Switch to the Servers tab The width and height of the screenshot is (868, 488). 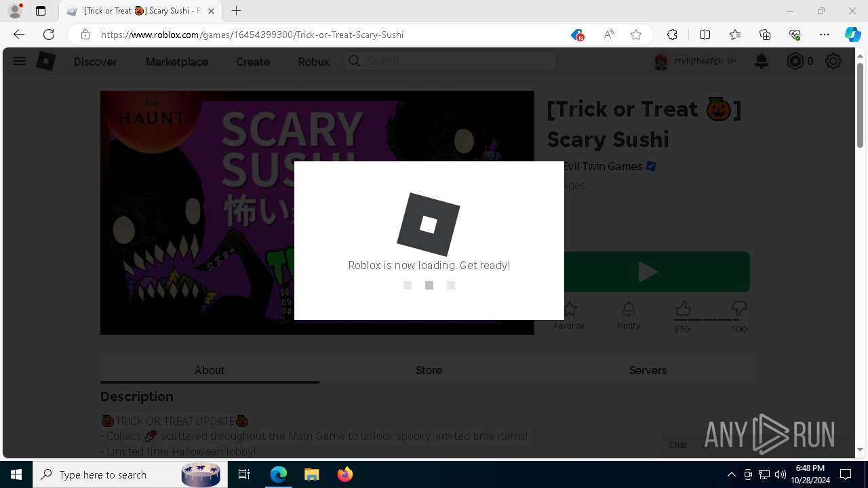648,370
